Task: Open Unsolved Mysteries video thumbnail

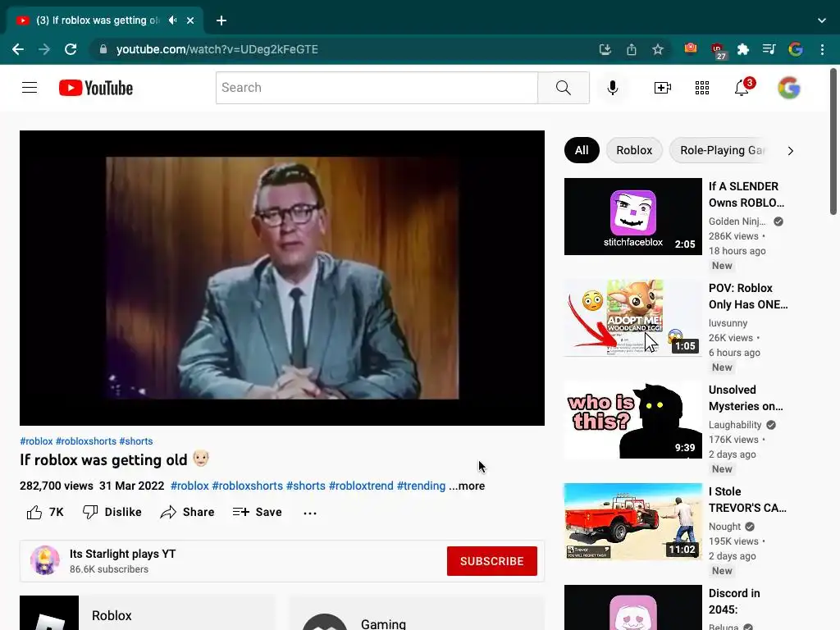Action: [x=632, y=420]
